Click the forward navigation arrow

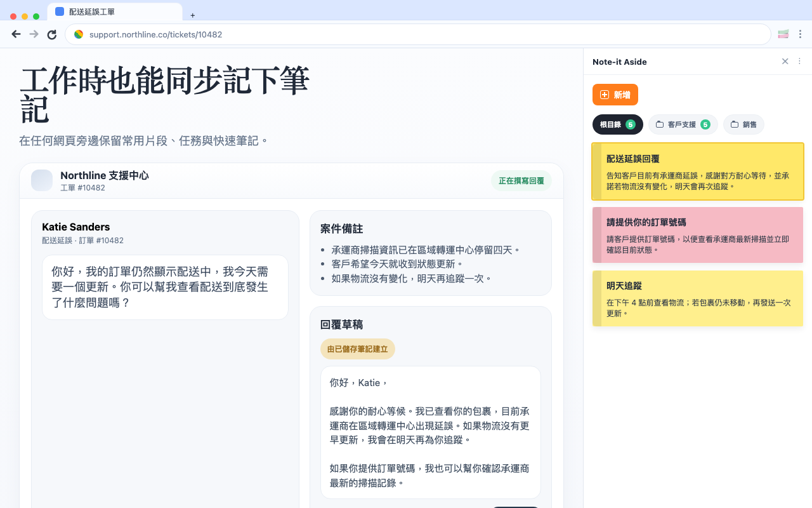[x=34, y=34]
